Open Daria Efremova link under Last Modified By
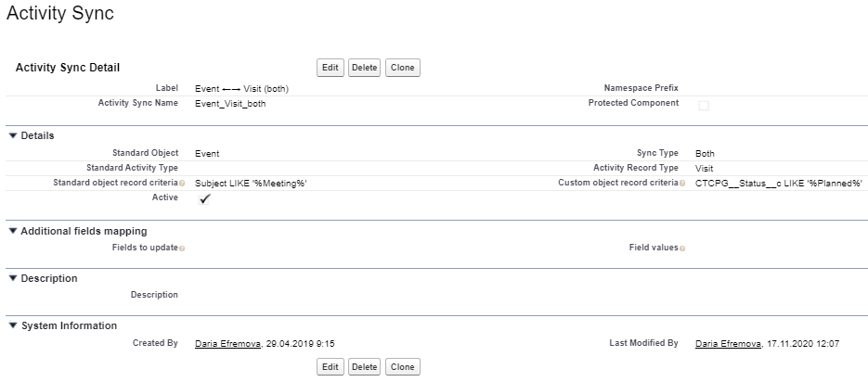This screenshot has height=382, width=868. pyautogui.click(x=729, y=344)
